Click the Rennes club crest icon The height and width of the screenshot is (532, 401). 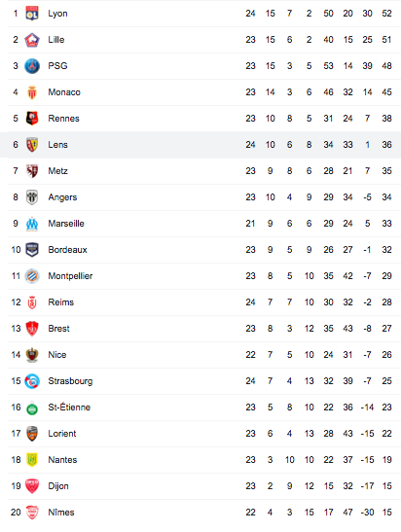[x=32, y=119]
